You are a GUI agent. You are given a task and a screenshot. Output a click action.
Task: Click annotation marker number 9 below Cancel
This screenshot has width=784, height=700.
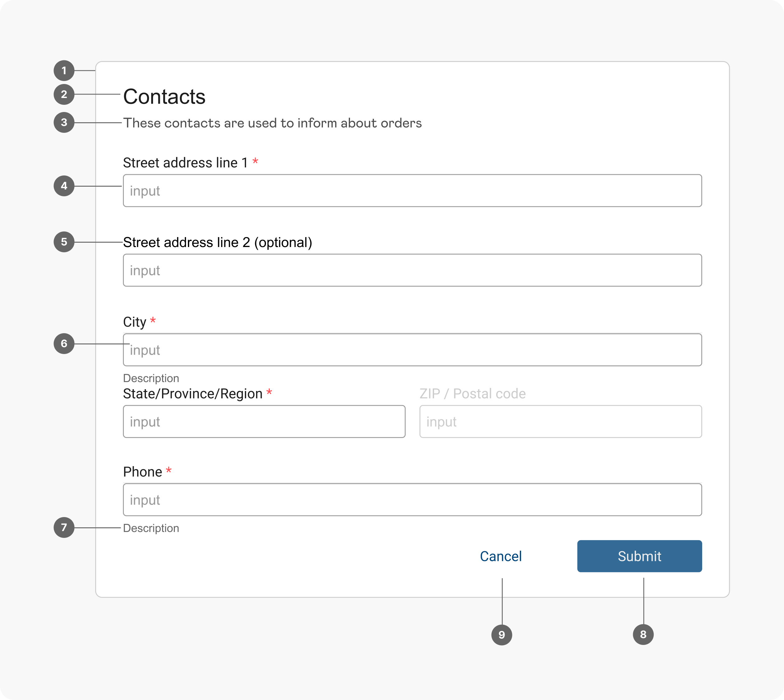coord(502,635)
